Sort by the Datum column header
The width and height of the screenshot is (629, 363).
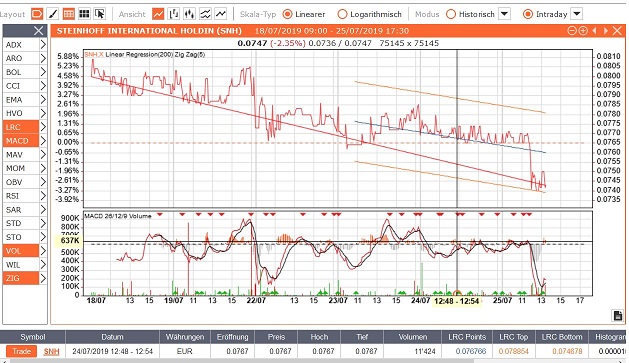[x=112, y=337]
